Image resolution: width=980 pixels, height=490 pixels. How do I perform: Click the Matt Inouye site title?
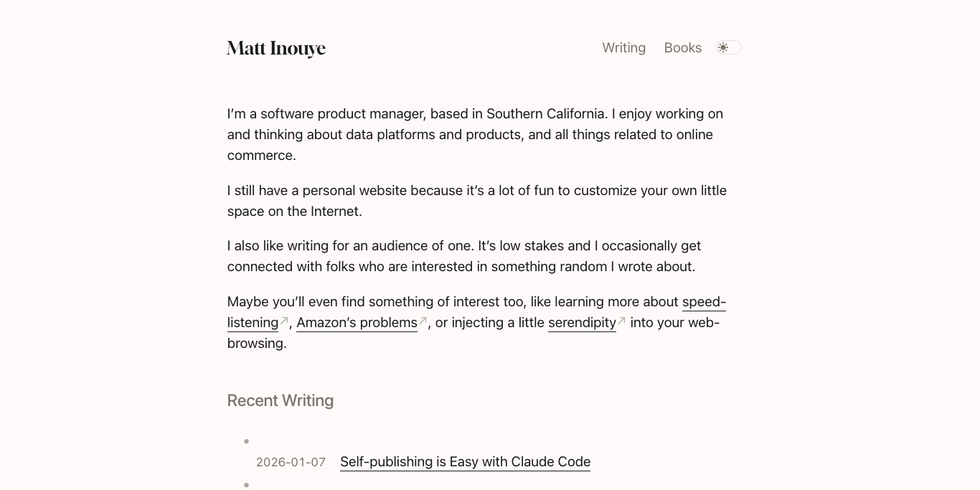point(276,48)
